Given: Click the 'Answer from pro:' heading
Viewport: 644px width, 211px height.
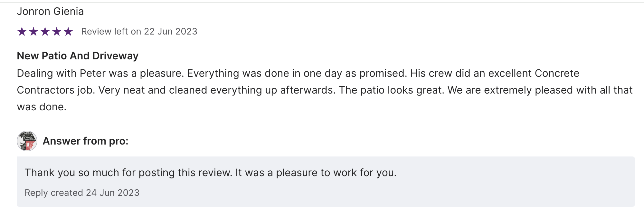Looking at the screenshot, I should click(85, 141).
